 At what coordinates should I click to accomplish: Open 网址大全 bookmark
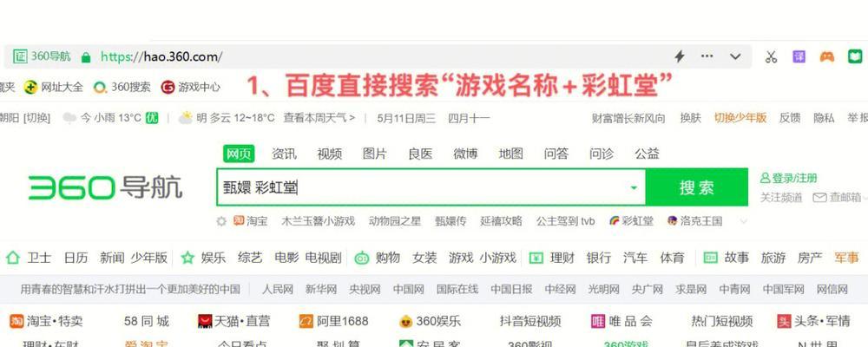[54, 87]
